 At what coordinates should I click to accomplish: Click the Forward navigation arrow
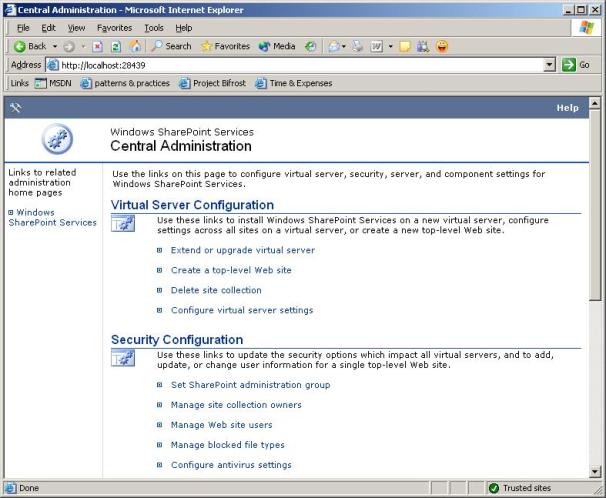tap(69, 47)
